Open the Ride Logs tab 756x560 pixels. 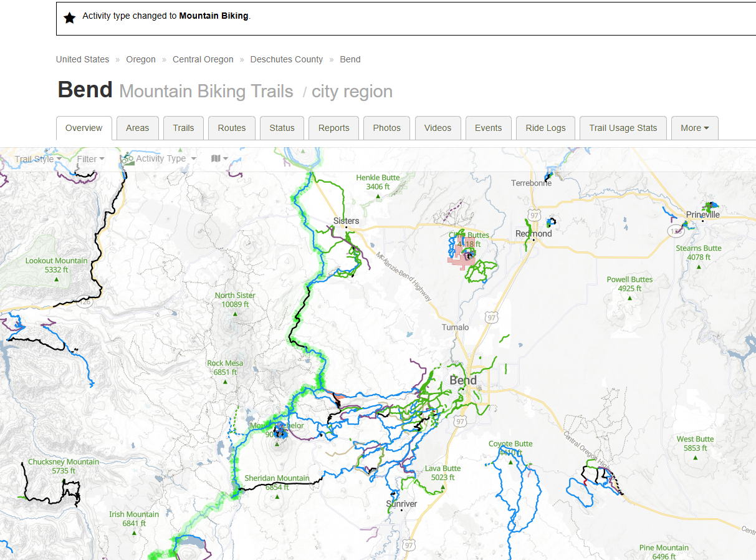(x=545, y=128)
